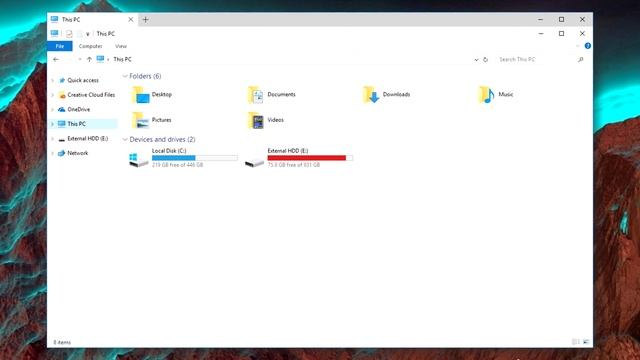640x360 pixels.
Task: Open the Computer ribbon tab
Action: click(90, 46)
